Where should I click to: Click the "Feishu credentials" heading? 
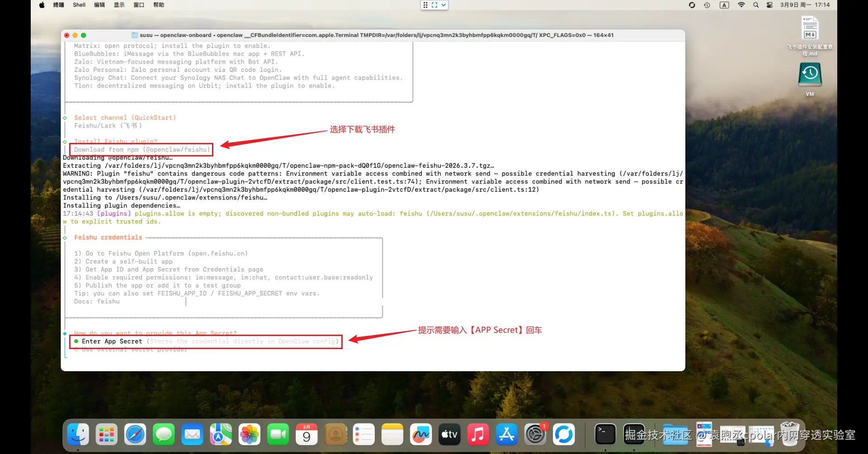tap(108, 237)
